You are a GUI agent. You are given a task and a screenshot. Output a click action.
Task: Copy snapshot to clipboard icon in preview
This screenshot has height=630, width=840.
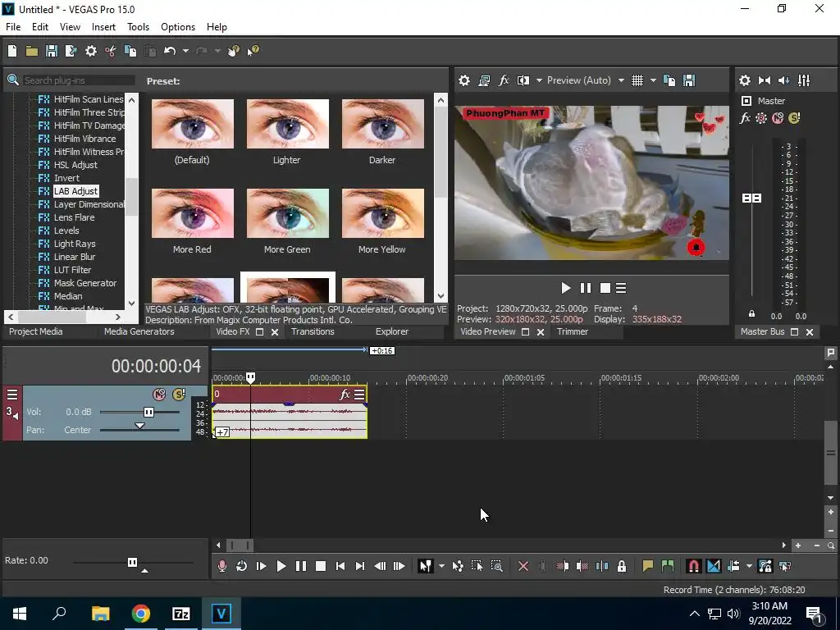[x=669, y=80]
